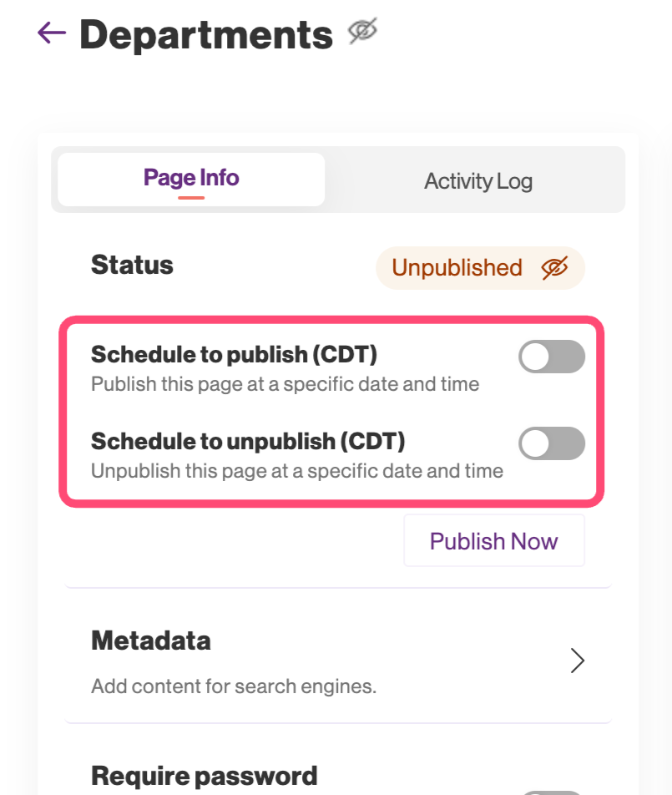Open the Activity Log tab
Viewport: 672px width, 795px height.
(477, 181)
